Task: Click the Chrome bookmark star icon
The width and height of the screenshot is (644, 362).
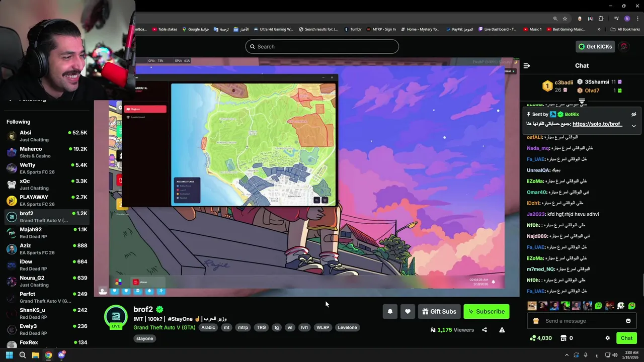Action: [565, 19]
